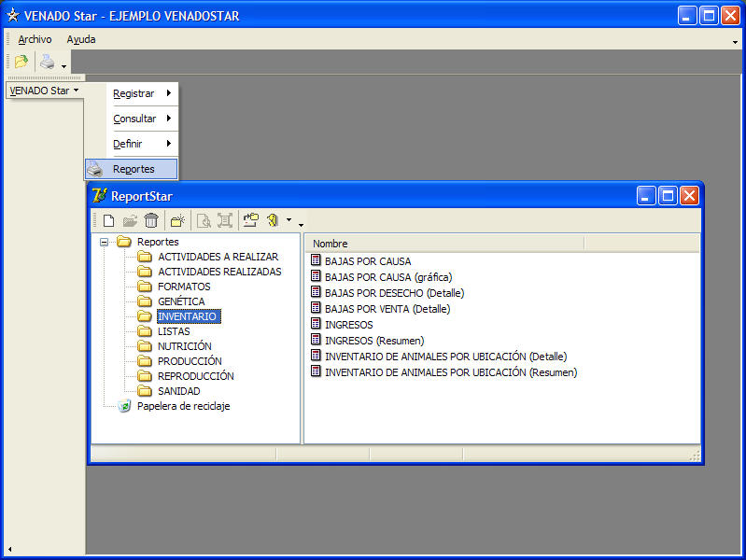Select report BAJAS POR CAUSA
746x560 pixels.
368,261
